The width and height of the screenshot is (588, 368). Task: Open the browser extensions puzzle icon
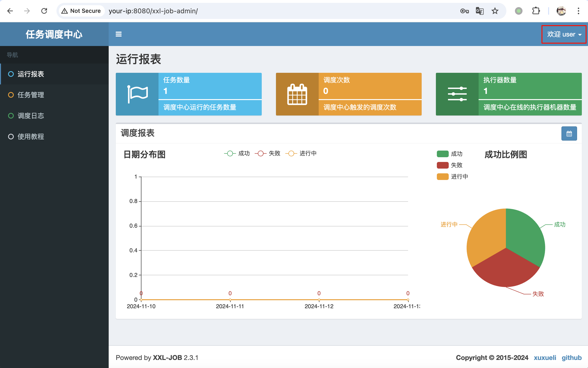(x=536, y=11)
